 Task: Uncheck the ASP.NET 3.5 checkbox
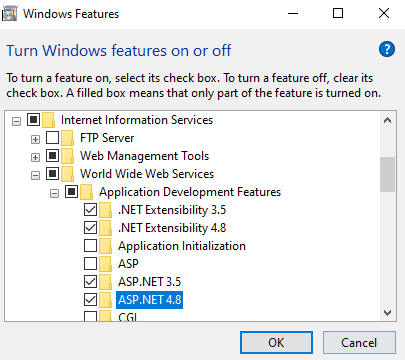(90, 282)
